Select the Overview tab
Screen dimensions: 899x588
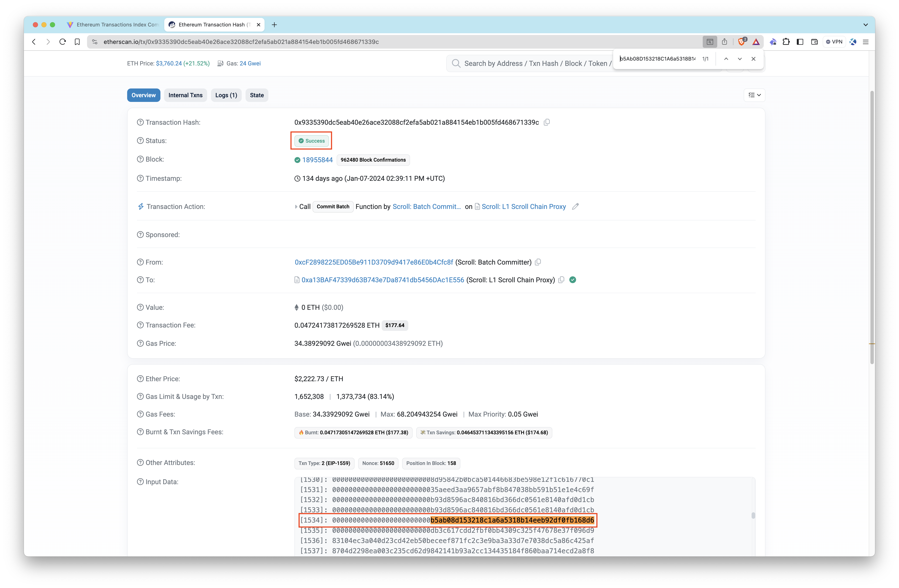(x=144, y=95)
